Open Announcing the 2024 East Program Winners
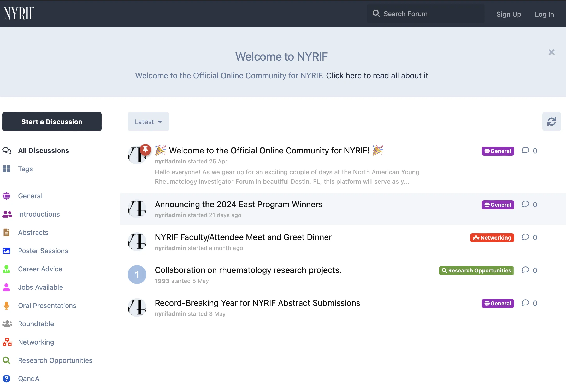 click(239, 204)
